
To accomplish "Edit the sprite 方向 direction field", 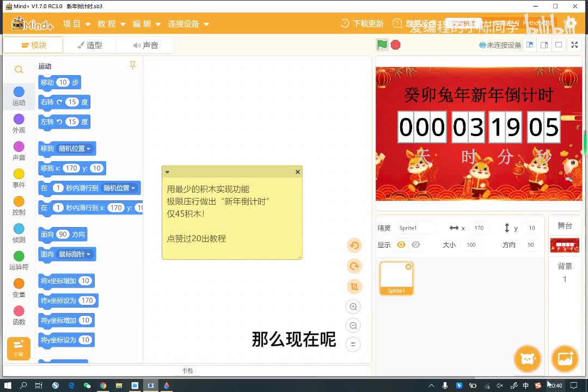I will (x=531, y=244).
